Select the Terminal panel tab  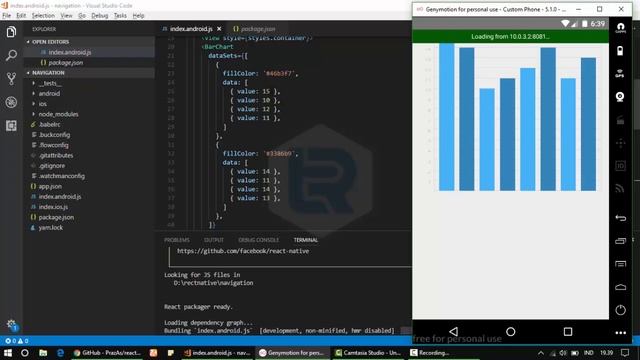click(305, 240)
